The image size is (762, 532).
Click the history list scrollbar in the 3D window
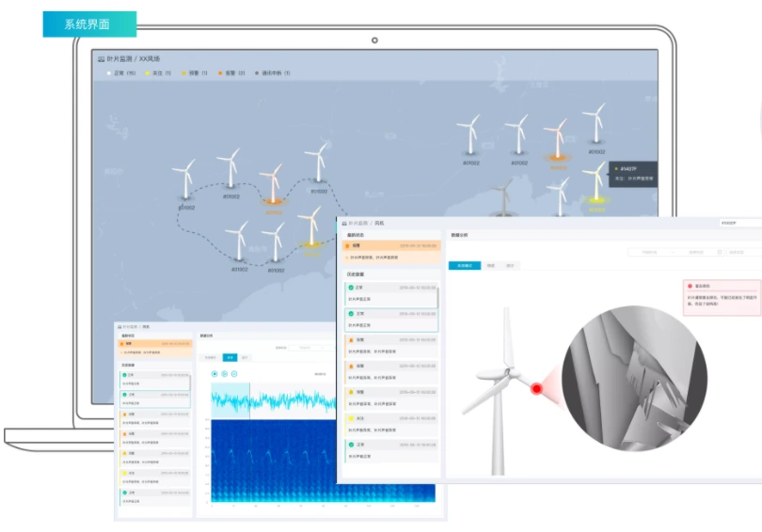click(x=437, y=298)
